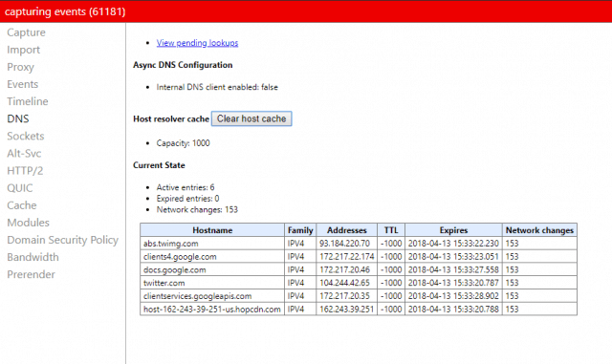Select the clientservices.googleapis.com hostname cell
This screenshot has width=612, height=364.
[x=212, y=296]
